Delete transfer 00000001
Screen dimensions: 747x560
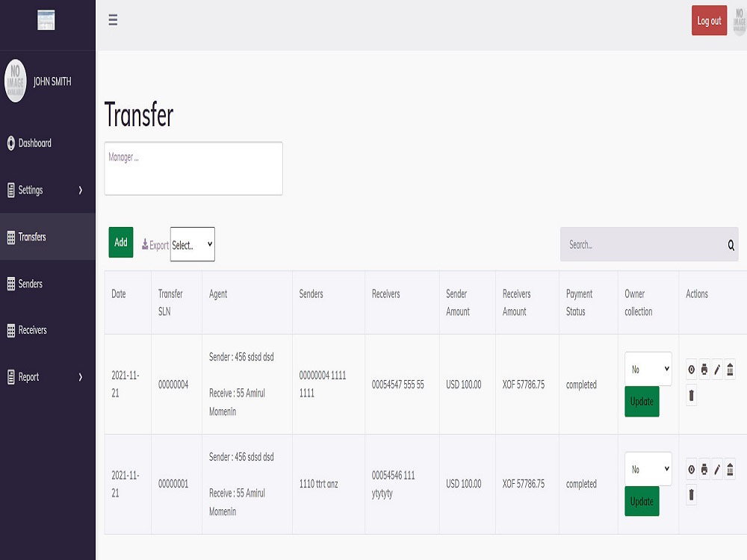tap(691, 495)
